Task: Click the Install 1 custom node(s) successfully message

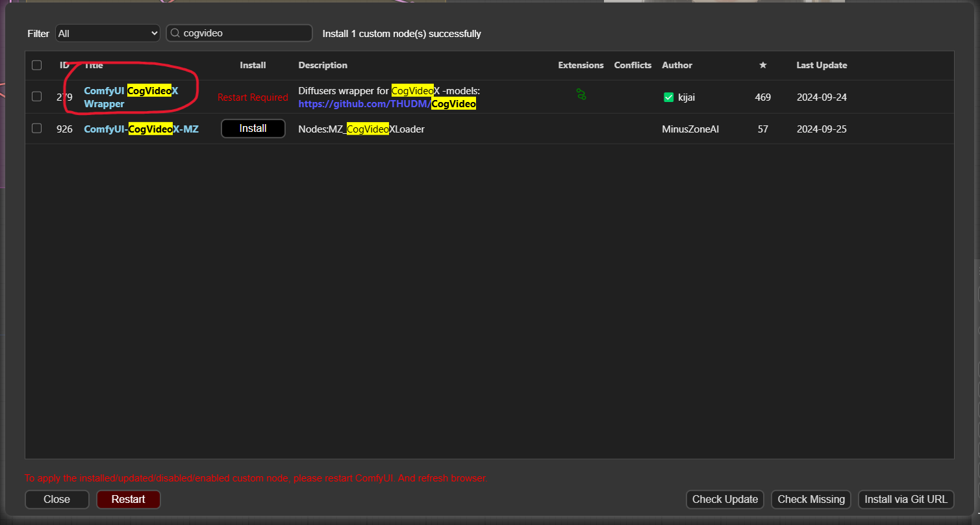Action: pyautogui.click(x=402, y=34)
